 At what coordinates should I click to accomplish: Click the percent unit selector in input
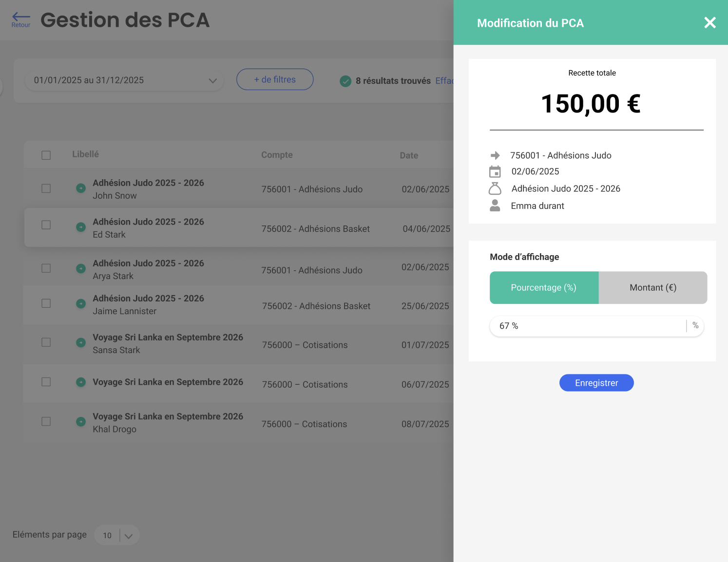tap(695, 326)
